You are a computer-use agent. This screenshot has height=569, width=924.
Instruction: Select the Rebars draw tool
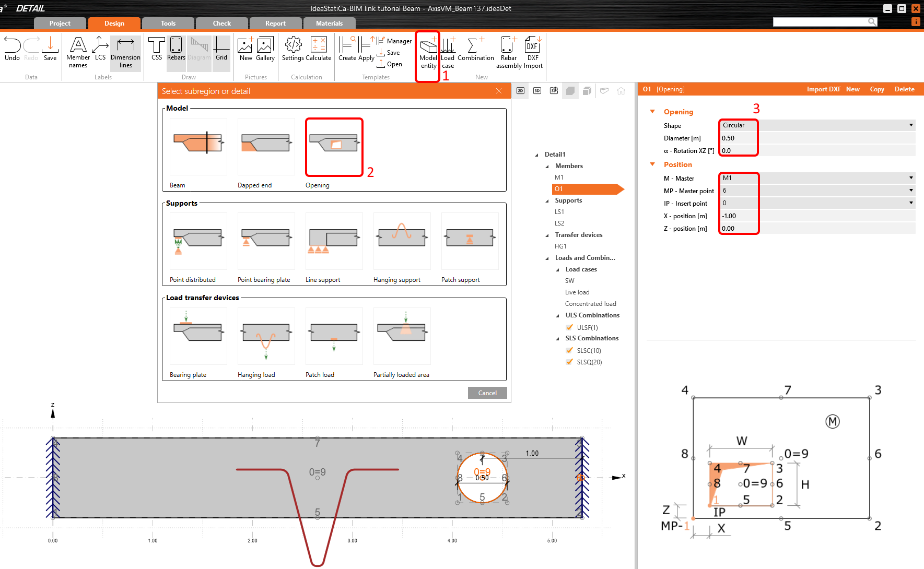176,49
